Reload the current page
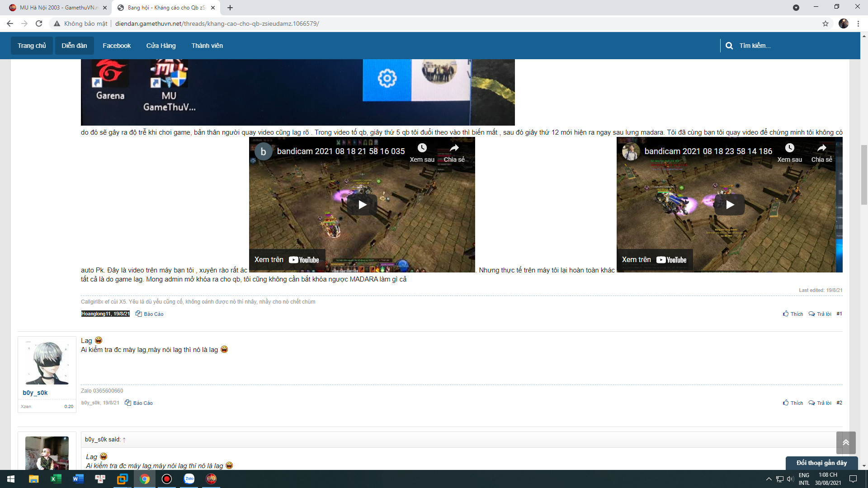The image size is (868, 488). pos(39,23)
